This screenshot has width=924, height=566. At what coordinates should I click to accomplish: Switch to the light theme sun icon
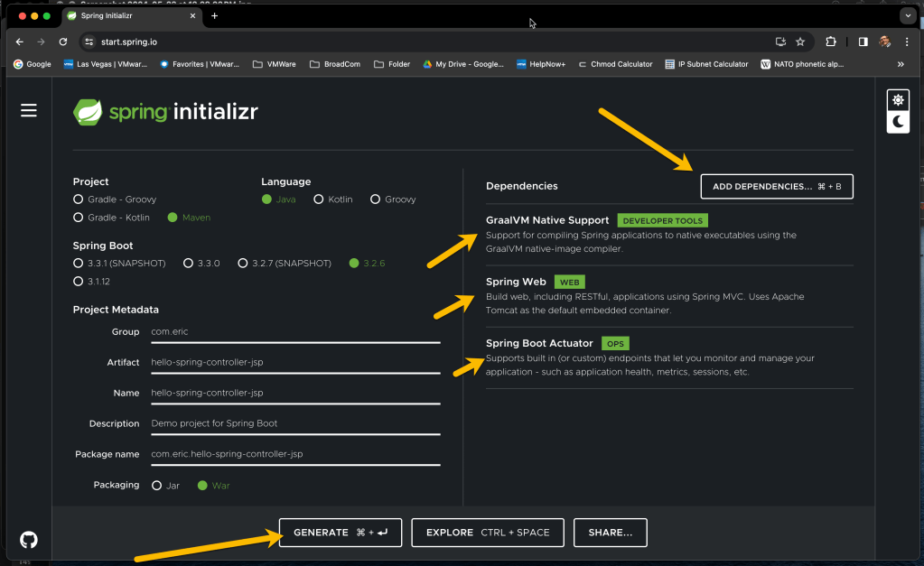coord(897,100)
